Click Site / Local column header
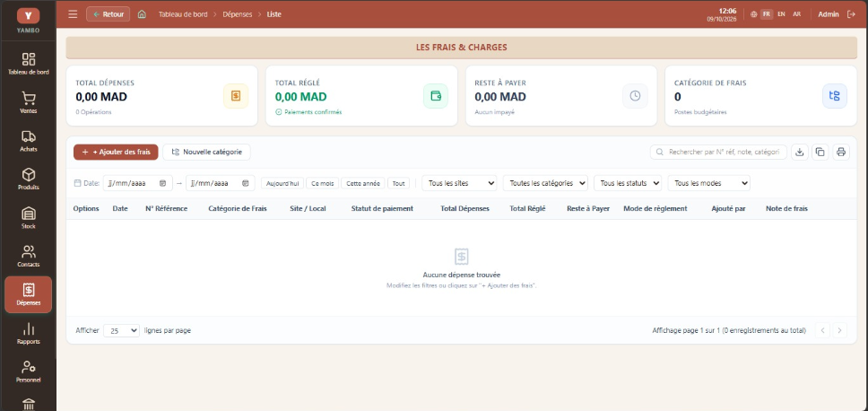The height and width of the screenshot is (411, 868). coord(308,209)
